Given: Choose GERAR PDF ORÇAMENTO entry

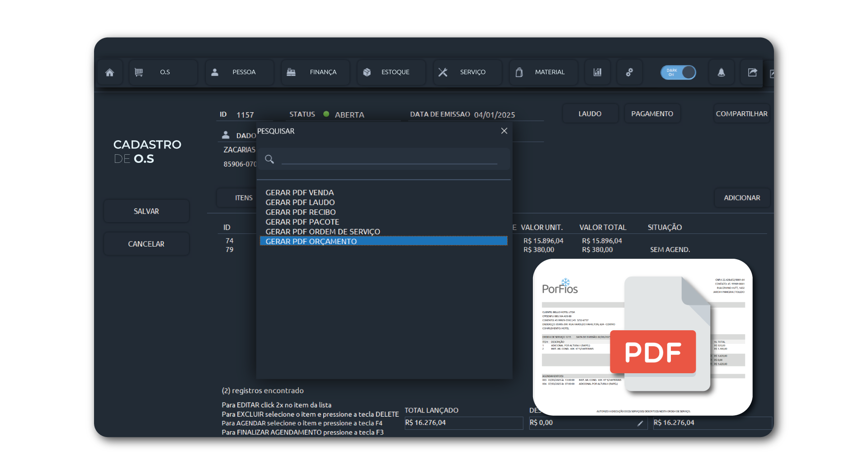Looking at the screenshot, I should [311, 242].
